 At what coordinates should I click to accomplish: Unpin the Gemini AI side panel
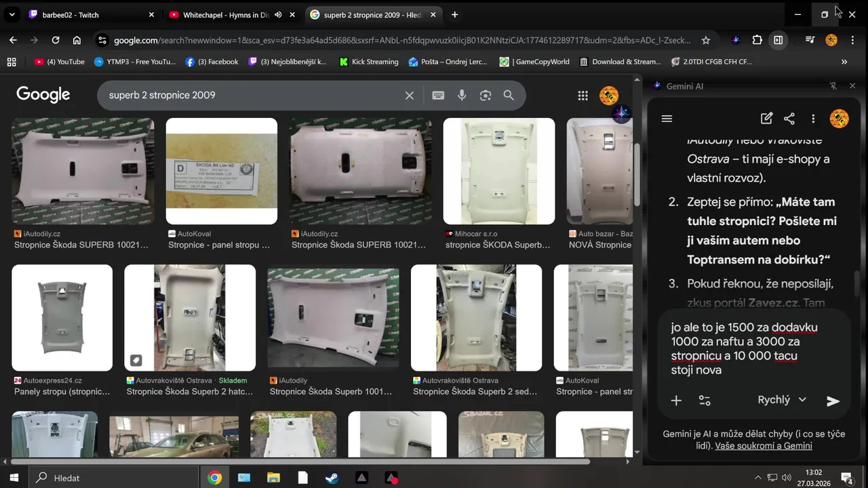833,86
